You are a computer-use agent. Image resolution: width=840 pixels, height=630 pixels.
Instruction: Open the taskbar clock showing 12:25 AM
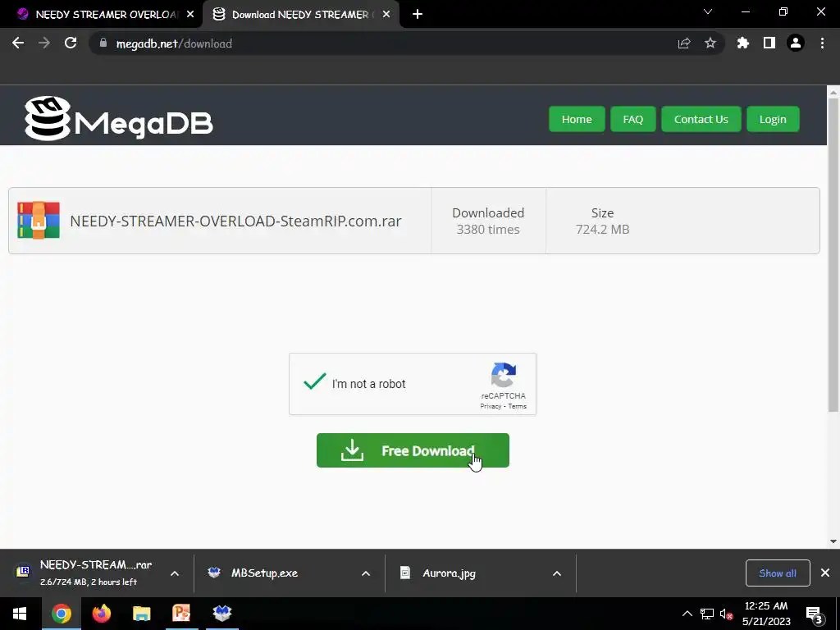[766, 614]
